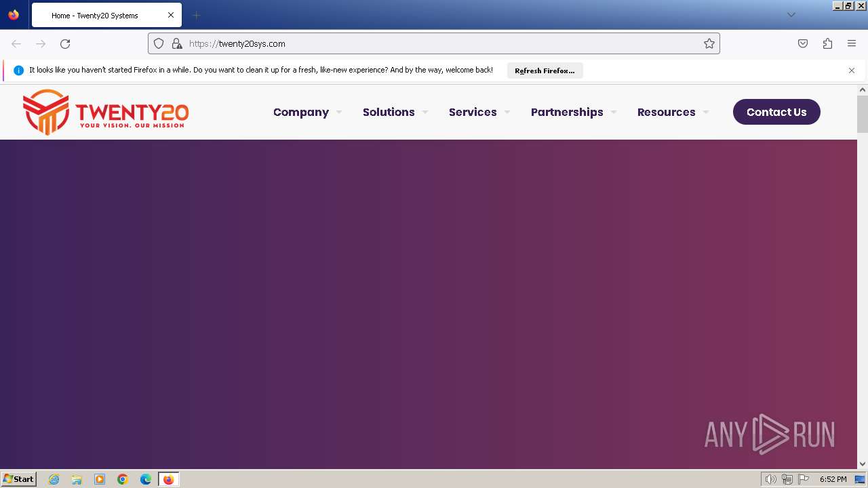Launch Google Chrome from the taskbar
Viewport: 868px width, 488px height.
point(123,479)
